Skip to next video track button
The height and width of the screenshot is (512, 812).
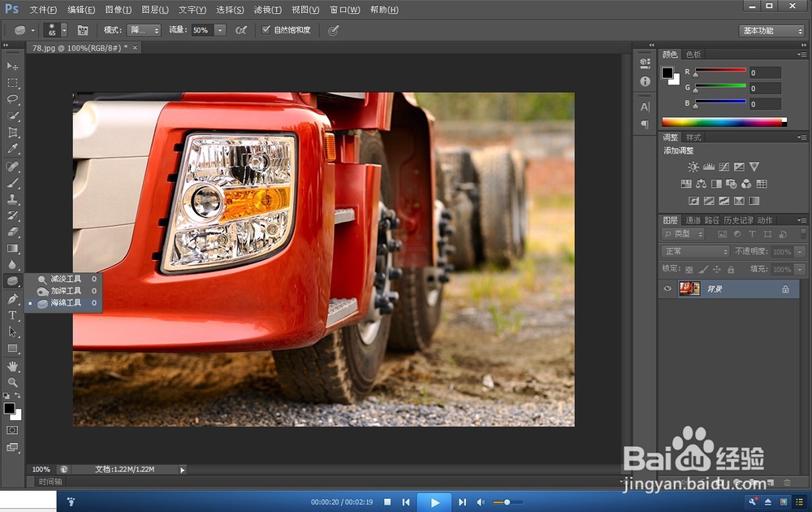click(462, 501)
